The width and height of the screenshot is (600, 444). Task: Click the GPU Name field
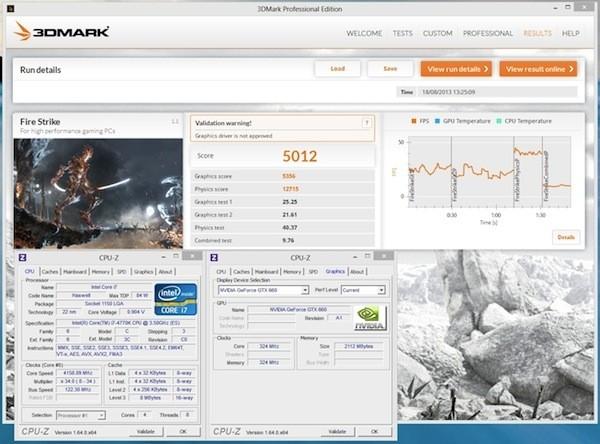[298, 309]
